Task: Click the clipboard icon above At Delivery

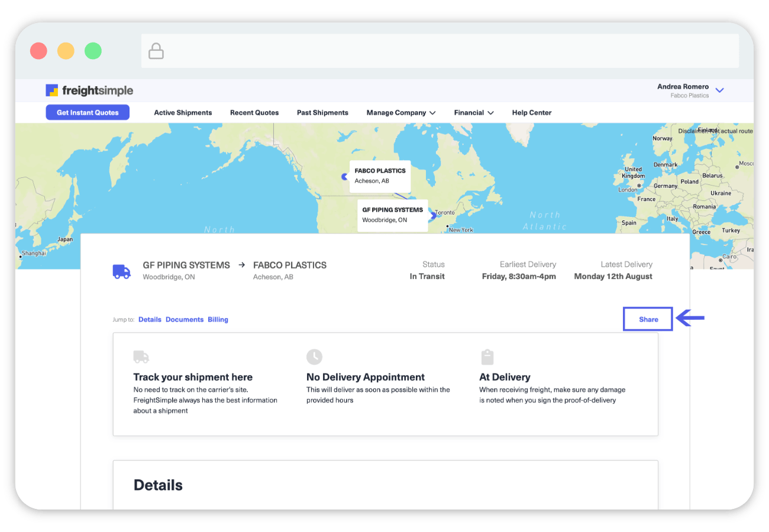Action: pos(487,357)
